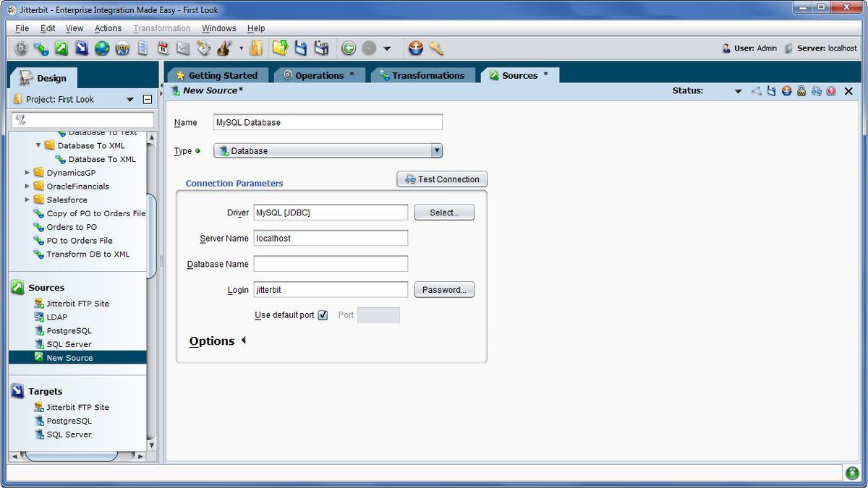Expand the Options section arrow
The height and width of the screenshot is (488, 868).
[x=243, y=341]
